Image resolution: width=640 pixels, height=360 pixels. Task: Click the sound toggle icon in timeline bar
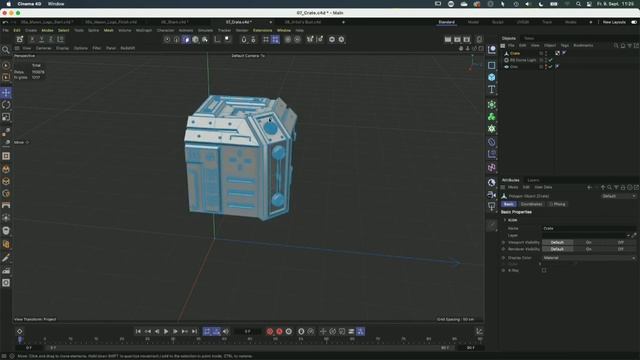click(226, 331)
